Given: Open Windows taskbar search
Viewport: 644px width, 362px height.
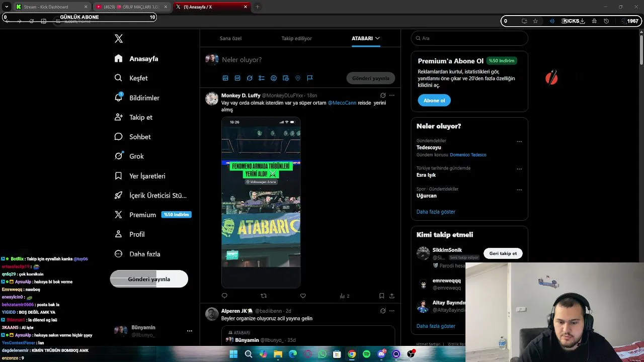Looking at the screenshot, I should tap(249, 354).
